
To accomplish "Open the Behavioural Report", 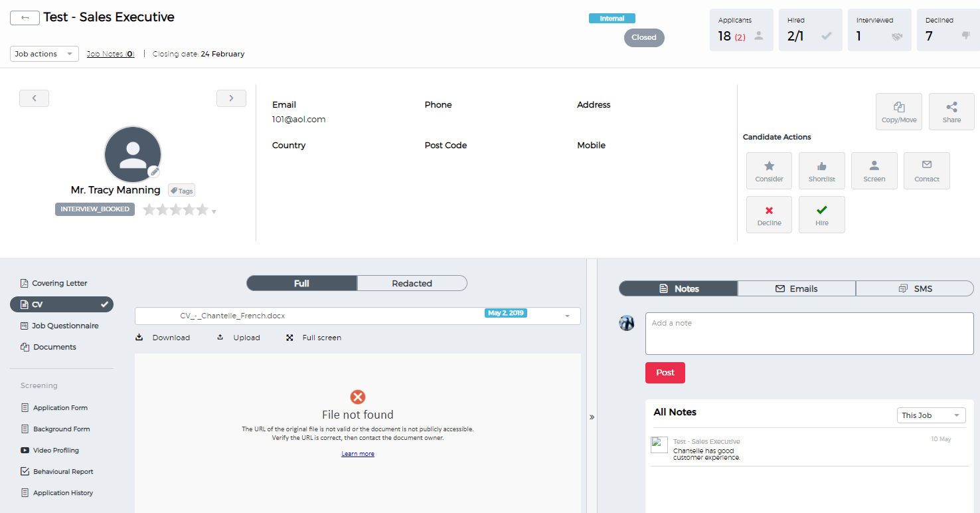I will (57, 472).
